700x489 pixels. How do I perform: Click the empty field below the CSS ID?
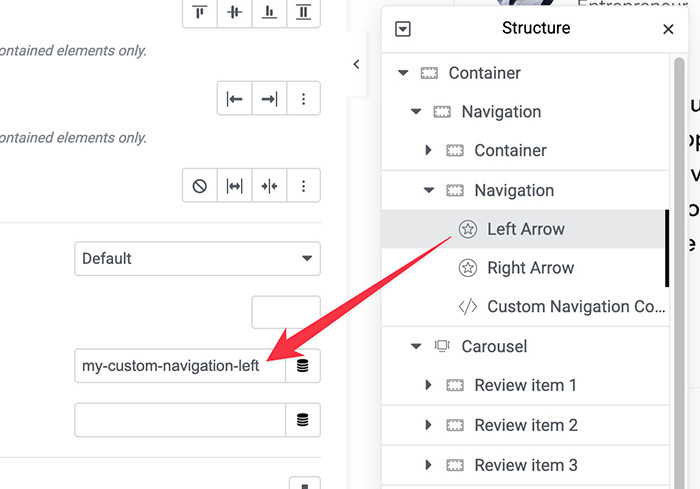coord(180,420)
